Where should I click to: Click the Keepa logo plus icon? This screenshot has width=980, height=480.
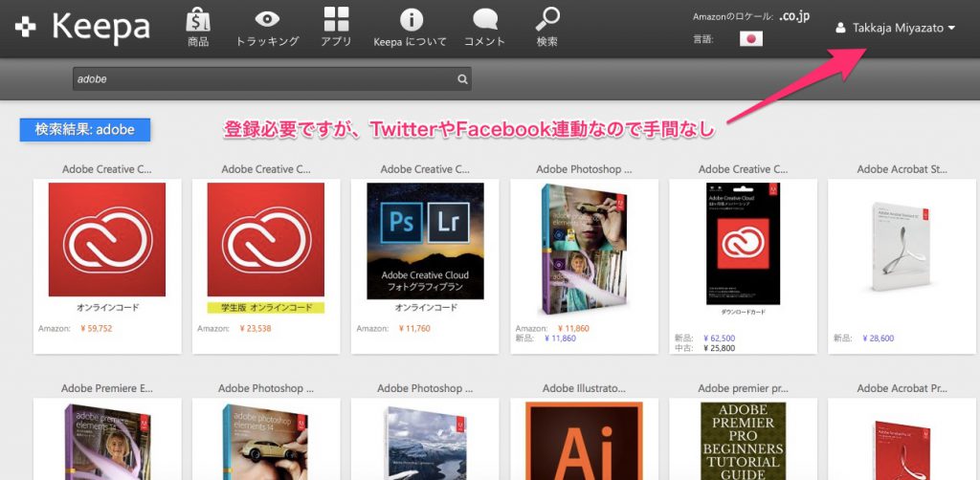tap(26, 28)
